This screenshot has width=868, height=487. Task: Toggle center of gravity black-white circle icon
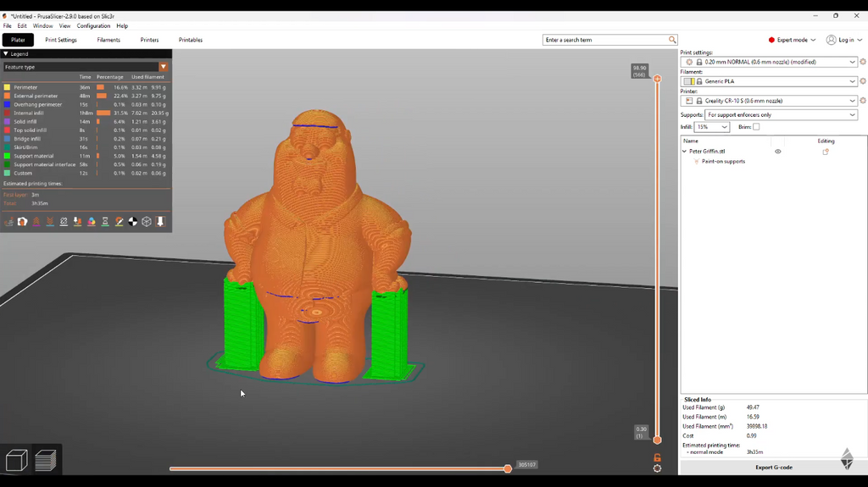click(x=133, y=221)
